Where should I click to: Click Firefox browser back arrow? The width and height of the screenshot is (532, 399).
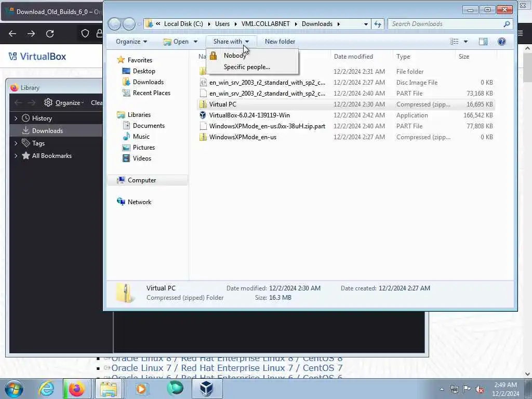coord(12,34)
